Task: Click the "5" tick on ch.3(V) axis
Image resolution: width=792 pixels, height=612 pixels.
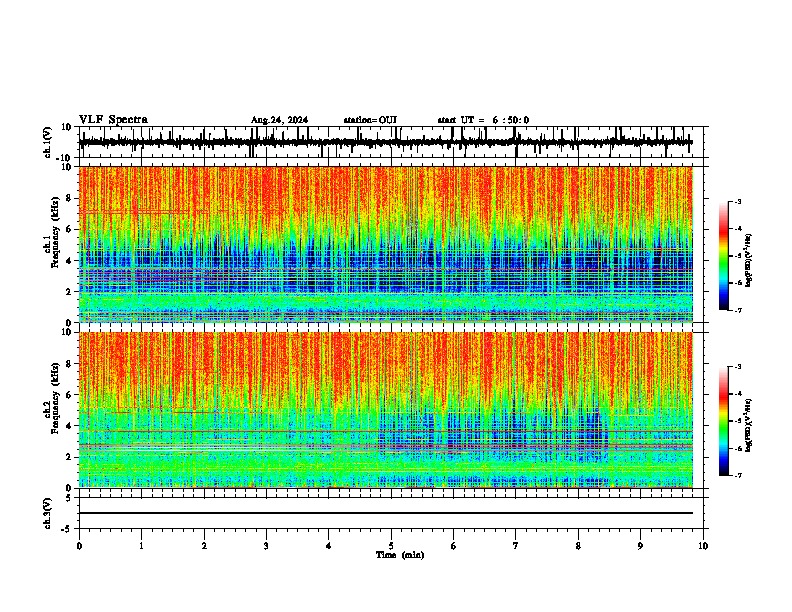Action: [70, 498]
